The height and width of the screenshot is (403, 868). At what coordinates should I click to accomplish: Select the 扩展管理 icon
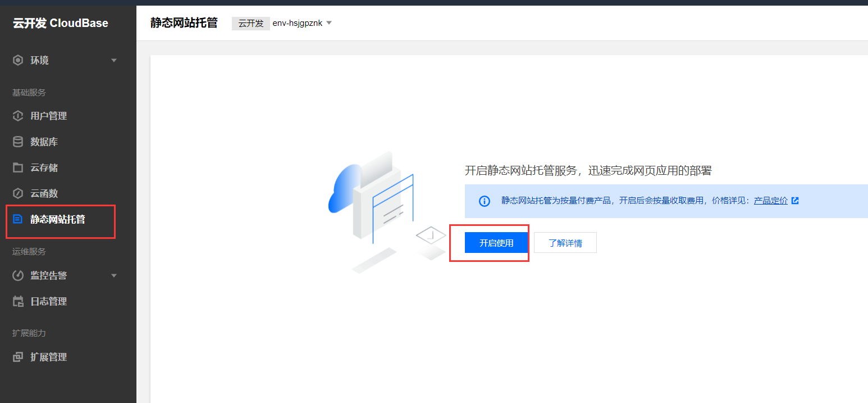pyautogui.click(x=17, y=357)
